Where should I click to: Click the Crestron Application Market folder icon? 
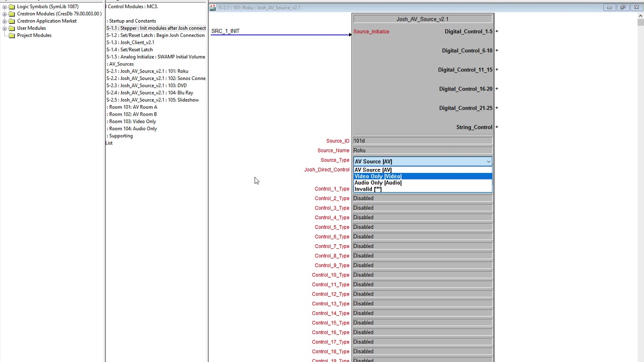tap(12, 21)
